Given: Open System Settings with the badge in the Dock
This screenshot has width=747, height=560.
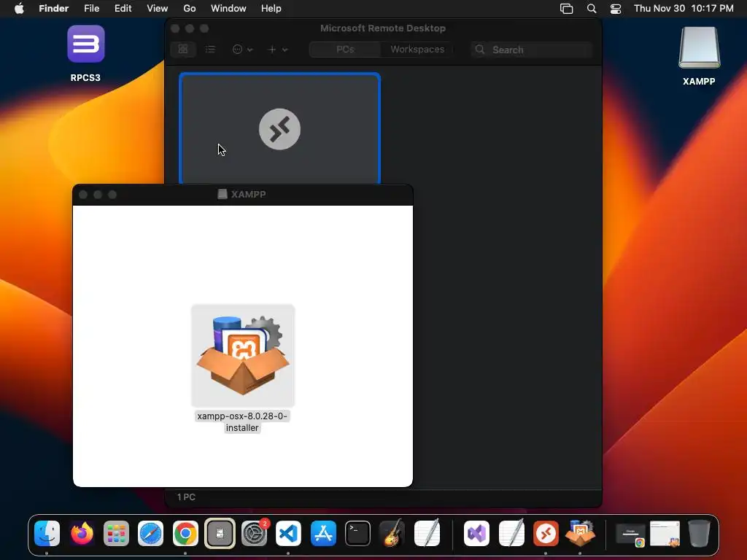Looking at the screenshot, I should (x=255, y=533).
